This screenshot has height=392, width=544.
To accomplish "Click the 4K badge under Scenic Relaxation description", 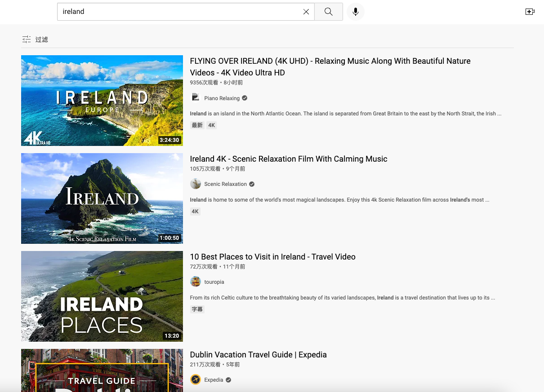I will (x=195, y=211).
